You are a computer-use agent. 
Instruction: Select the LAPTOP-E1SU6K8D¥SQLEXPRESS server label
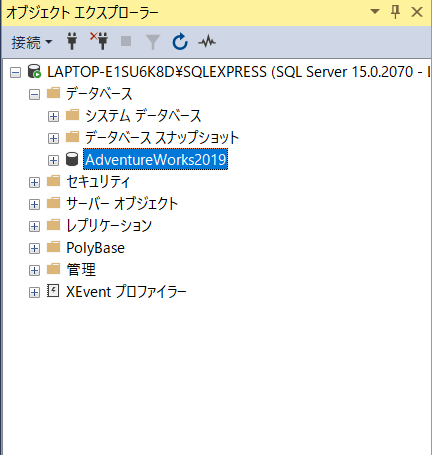(238, 72)
